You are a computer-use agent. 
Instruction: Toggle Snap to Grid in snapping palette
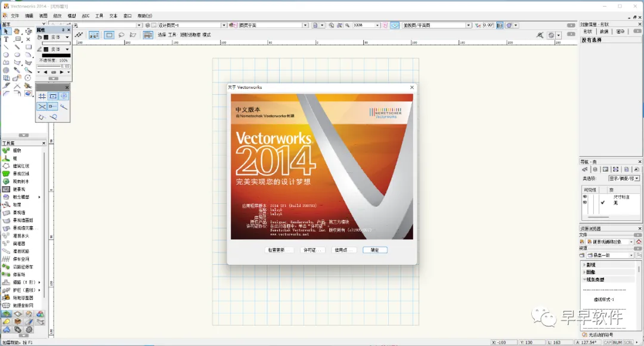[x=42, y=96]
